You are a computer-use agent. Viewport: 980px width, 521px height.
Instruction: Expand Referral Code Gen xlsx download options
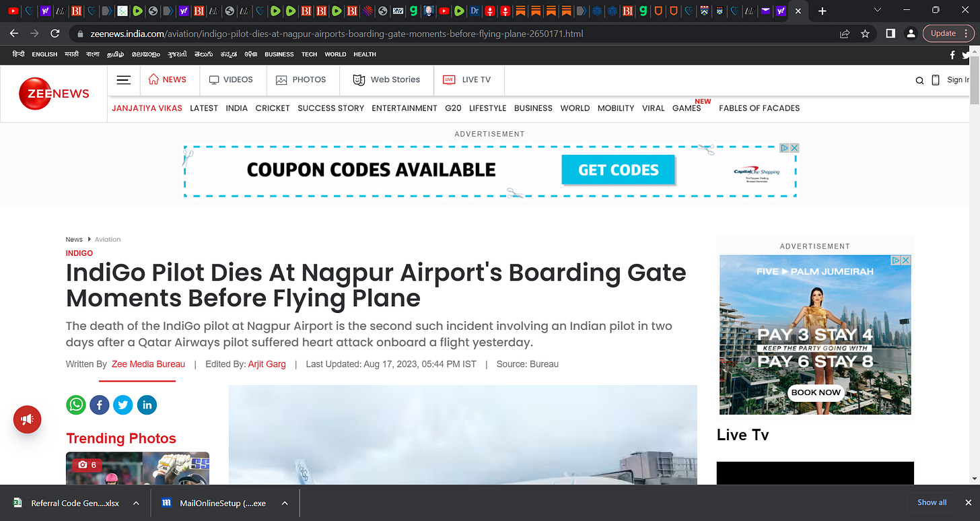136,503
